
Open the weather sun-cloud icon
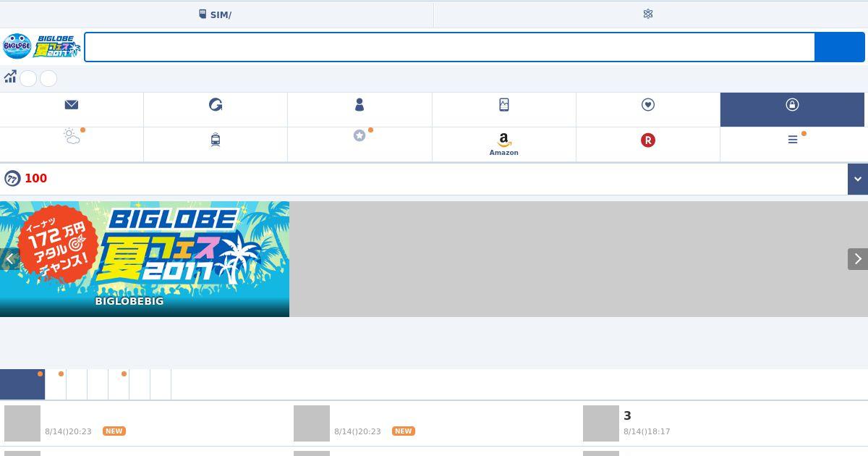72,136
